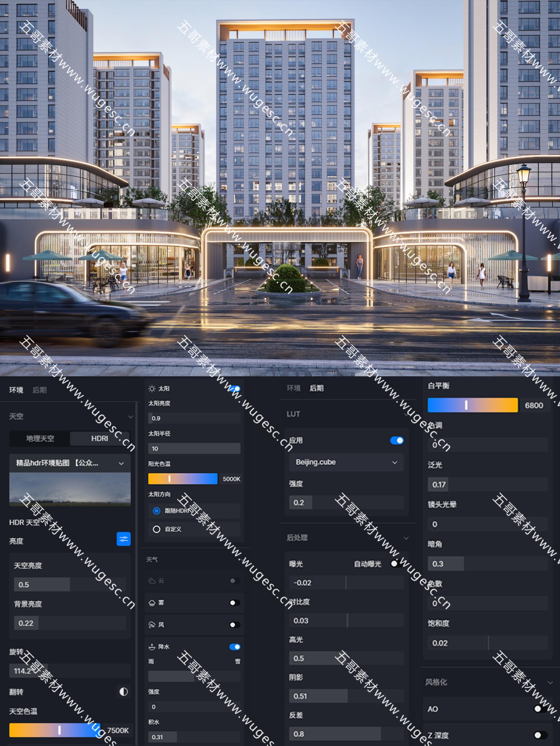Click the 对比度 0.03 field

pyautogui.click(x=346, y=620)
